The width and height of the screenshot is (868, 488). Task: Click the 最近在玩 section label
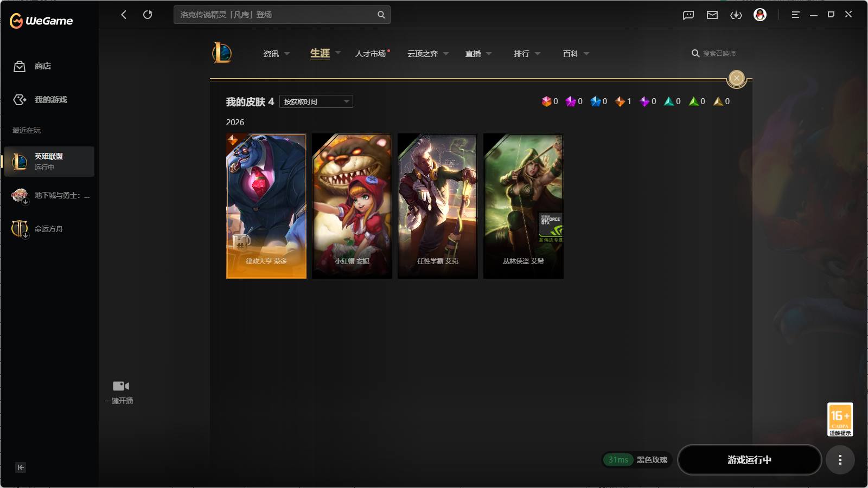point(27,130)
